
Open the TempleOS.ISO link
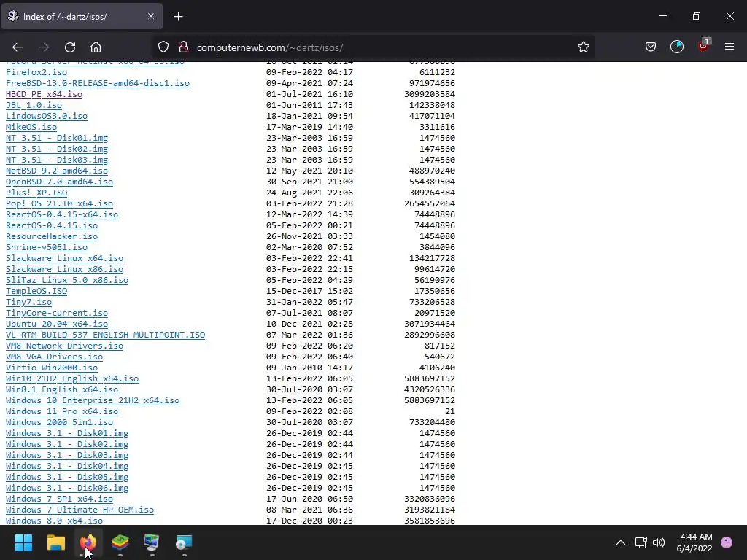tap(36, 292)
